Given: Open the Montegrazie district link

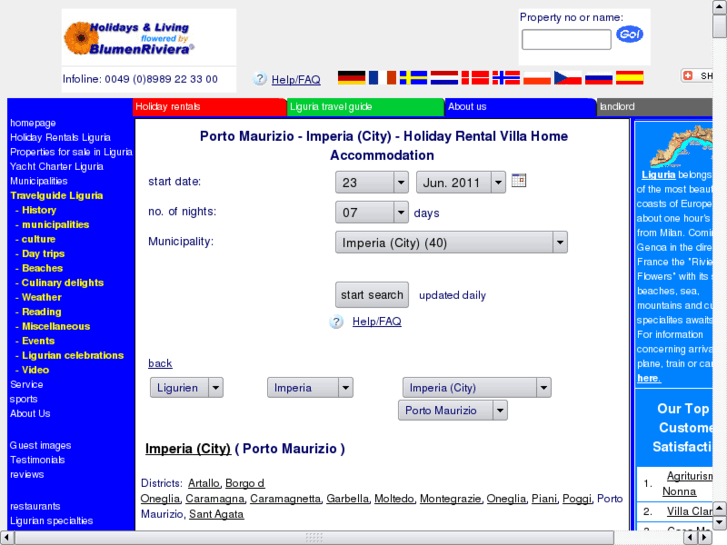Looking at the screenshot, I should 451,499.
